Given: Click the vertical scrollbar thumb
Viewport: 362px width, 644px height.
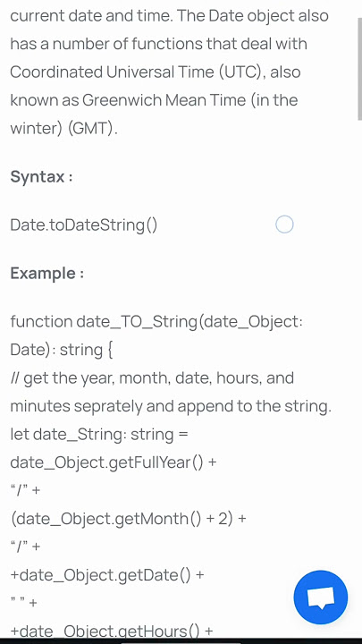Looking at the screenshot, I should [360, 69].
